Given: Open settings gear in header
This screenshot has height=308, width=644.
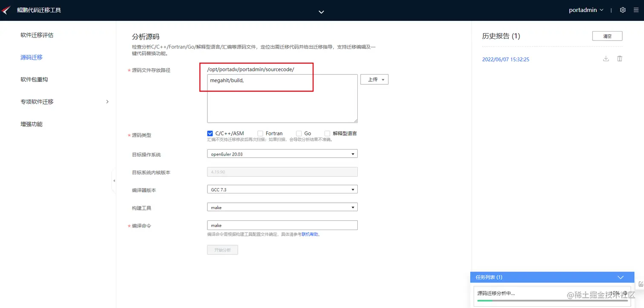Looking at the screenshot, I should pyautogui.click(x=623, y=10).
